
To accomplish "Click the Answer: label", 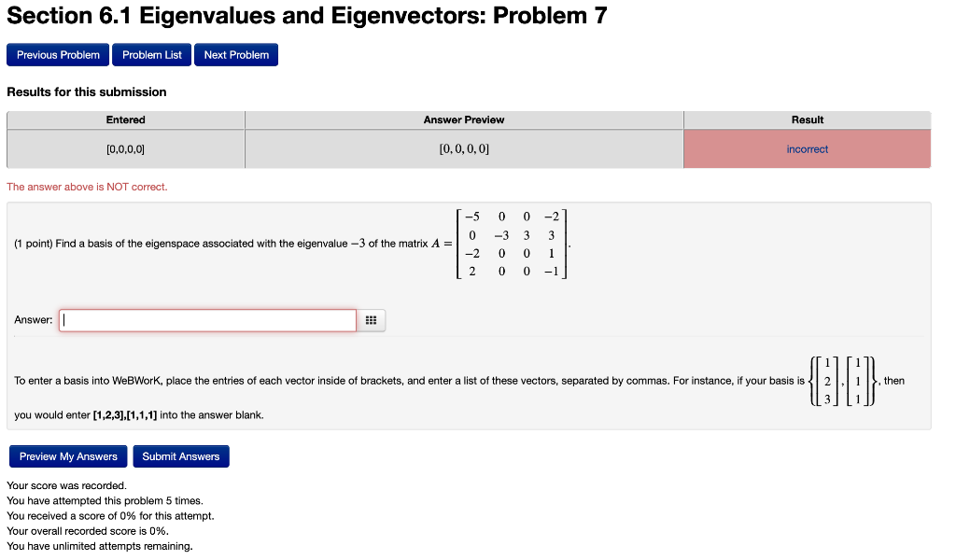I will click(32, 319).
